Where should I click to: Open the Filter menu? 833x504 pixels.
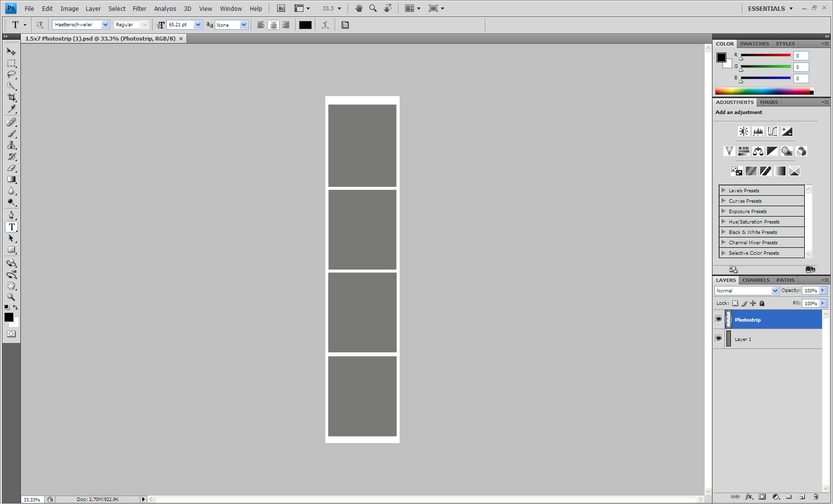139,8
